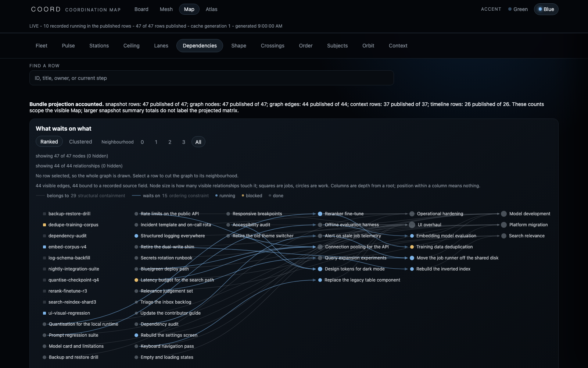Click the 'rerank-finetune-r3' label
Screen dimensions: 588x368
tap(68, 291)
